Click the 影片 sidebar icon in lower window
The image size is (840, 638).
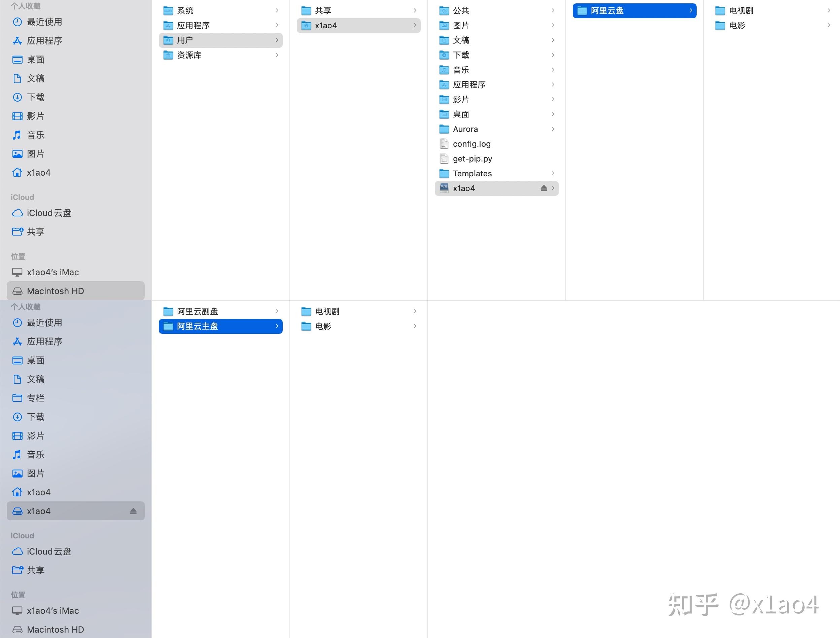point(36,435)
